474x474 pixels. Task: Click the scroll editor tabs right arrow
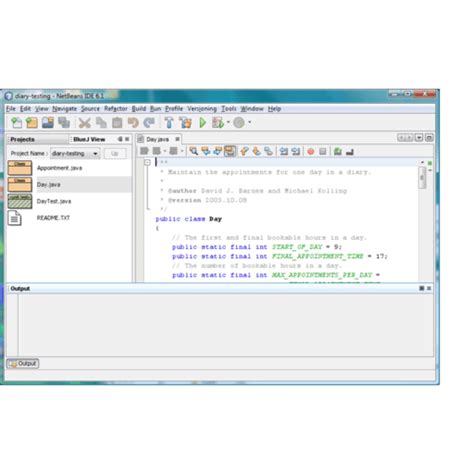click(x=409, y=138)
